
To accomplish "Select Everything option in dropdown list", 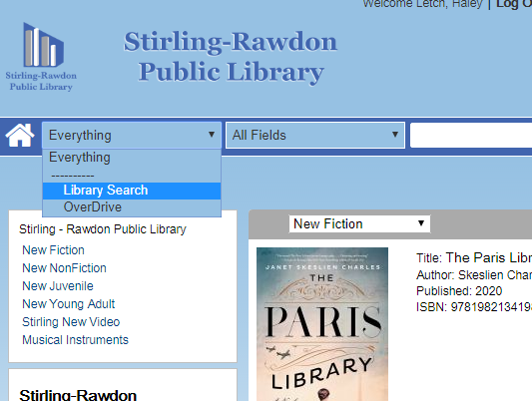I will click(132, 158).
